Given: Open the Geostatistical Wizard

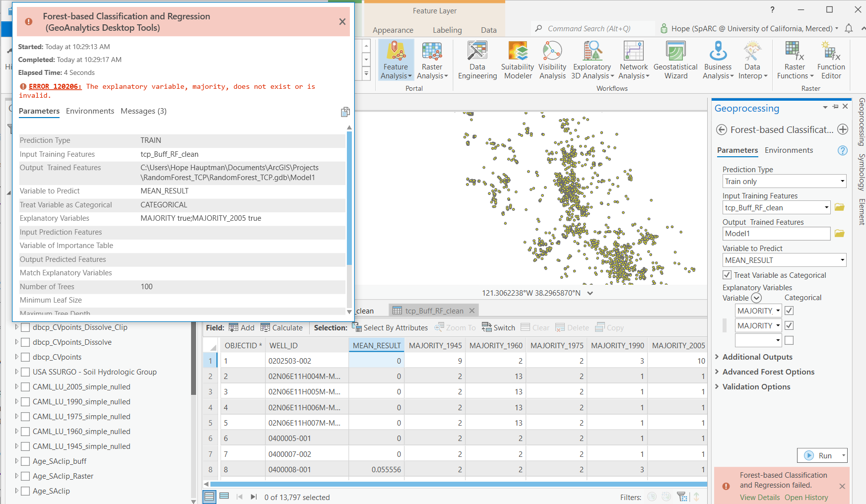Looking at the screenshot, I should 675,61.
